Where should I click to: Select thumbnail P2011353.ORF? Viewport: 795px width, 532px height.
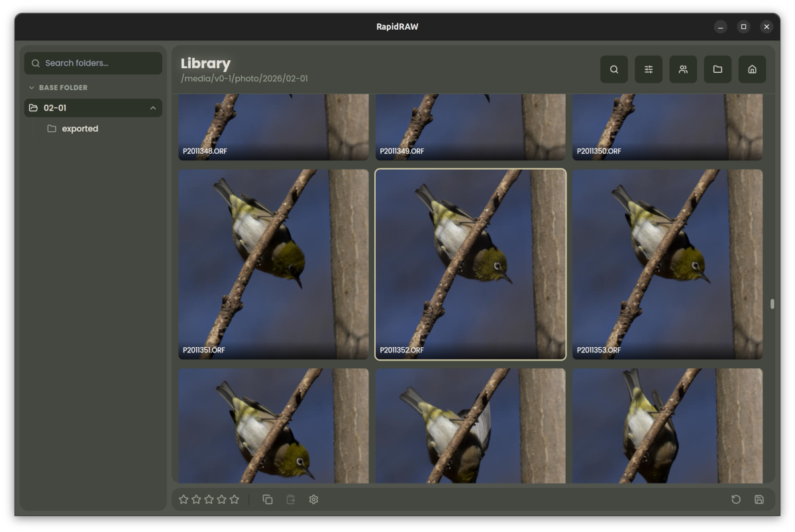(667, 264)
